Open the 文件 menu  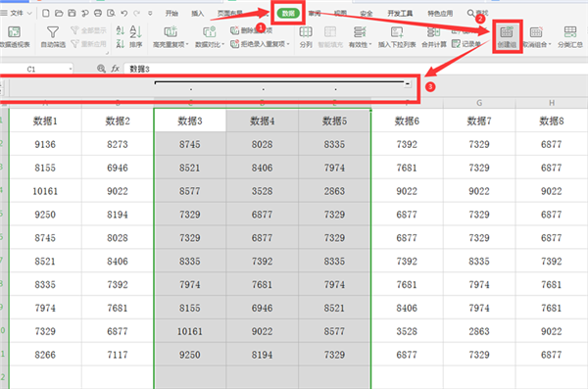[x=17, y=13]
